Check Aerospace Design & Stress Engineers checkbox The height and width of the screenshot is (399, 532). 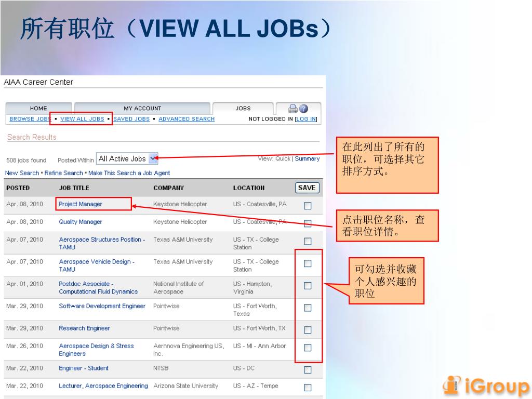tap(308, 348)
